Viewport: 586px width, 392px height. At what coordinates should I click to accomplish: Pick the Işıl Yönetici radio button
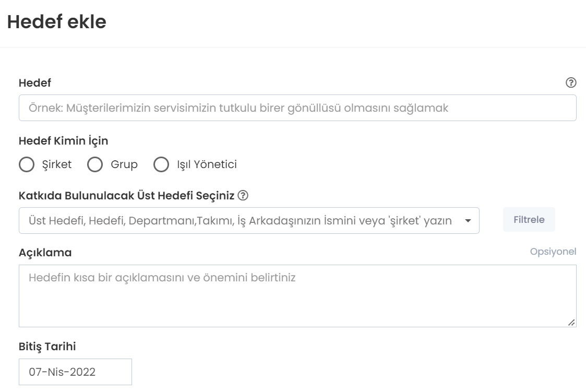(162, 165)
